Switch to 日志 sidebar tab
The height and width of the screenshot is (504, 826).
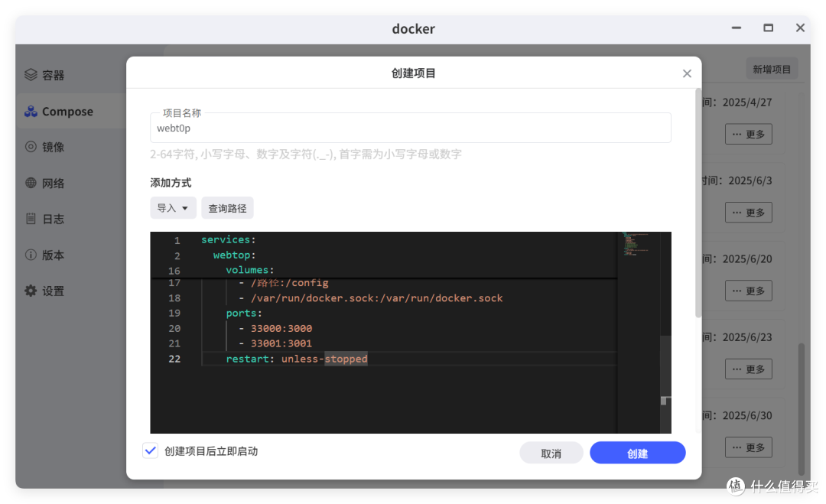tap(71, 219)
